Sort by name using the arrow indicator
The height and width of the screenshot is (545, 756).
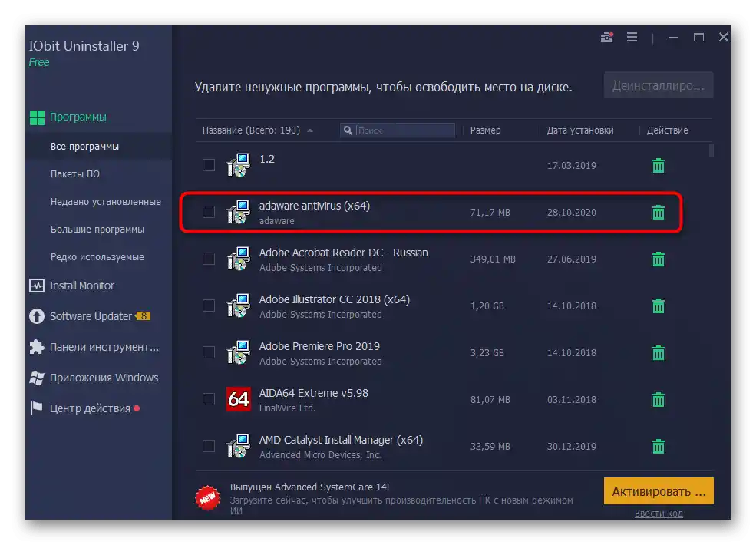310,130
